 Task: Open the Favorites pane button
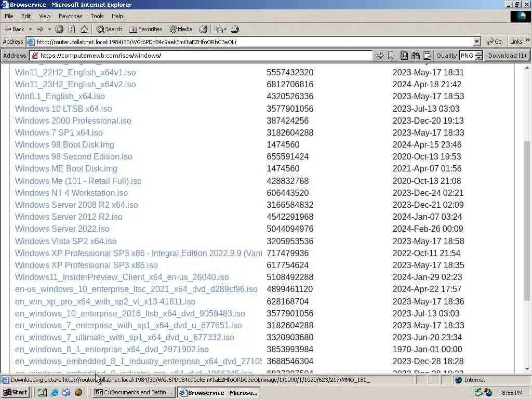(145, 29)
